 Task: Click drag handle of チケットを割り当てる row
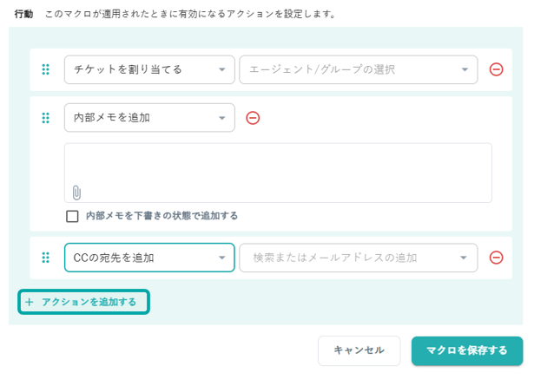tap(45, 69)
